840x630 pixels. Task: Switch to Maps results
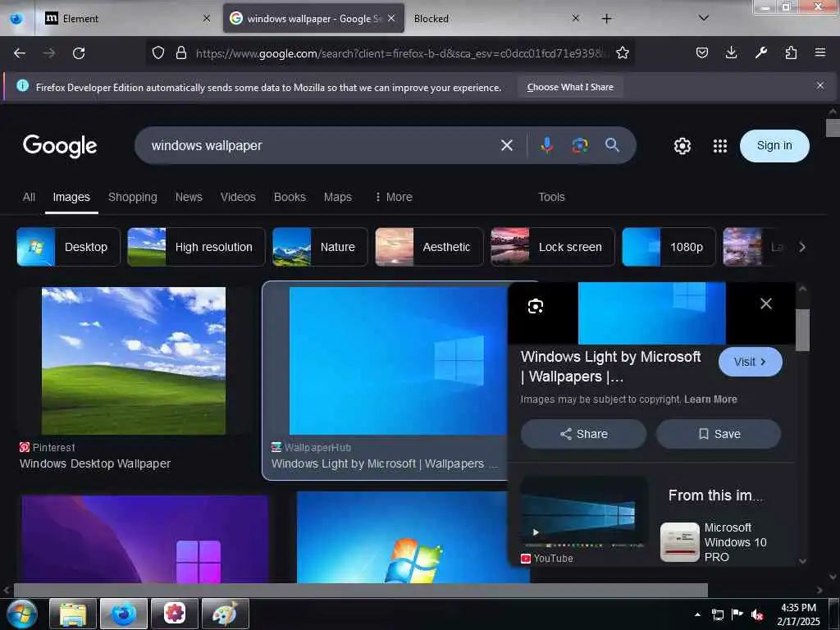click(337, 197)
